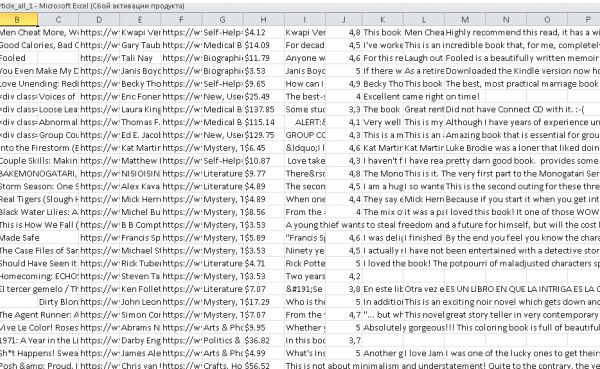Select rating cell 3,7
The height and width of the screenshot is (369, 600).
[x=344, y=340]
